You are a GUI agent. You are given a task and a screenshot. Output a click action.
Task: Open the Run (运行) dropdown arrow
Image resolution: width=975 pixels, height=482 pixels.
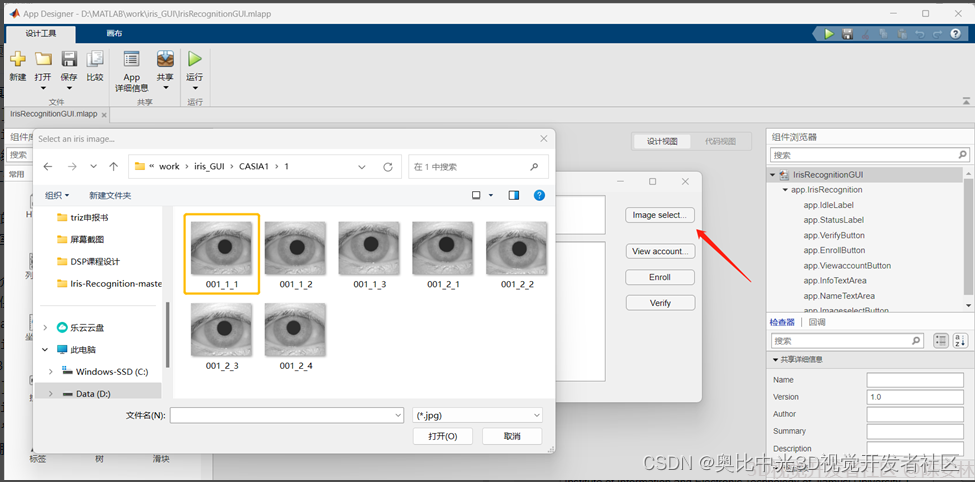(195, 88)
